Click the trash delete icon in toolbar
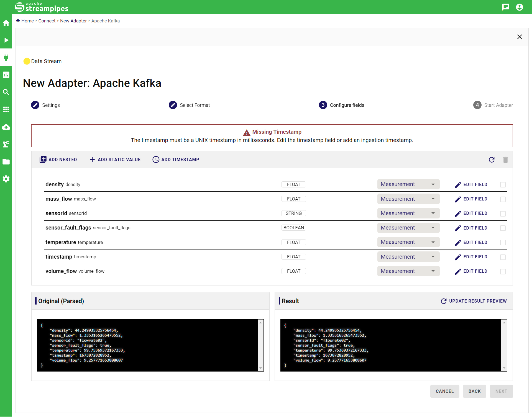This screenshot has height=417, width=532. pos(505,160)
